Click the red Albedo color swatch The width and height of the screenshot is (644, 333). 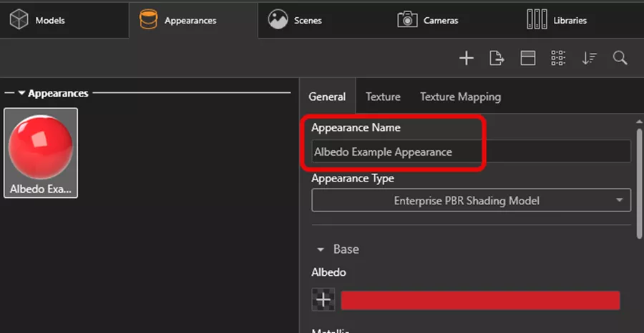click(x=479, y=300)
